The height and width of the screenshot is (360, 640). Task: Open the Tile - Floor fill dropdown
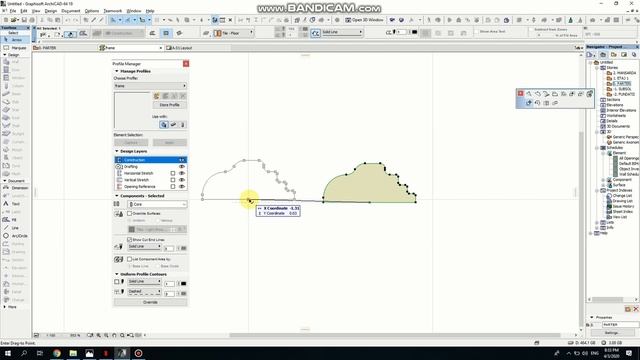tap(233, 33)
